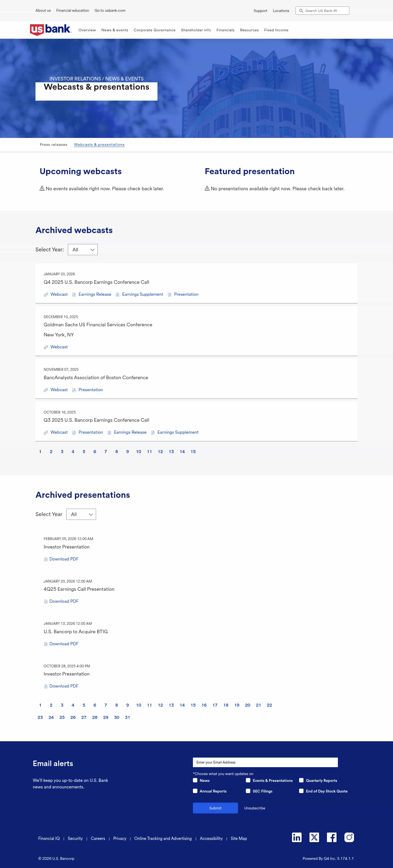Screen dimensions: 393x868
Task: Enable the SEC Filings checkbox
Action: coord(248,791)
